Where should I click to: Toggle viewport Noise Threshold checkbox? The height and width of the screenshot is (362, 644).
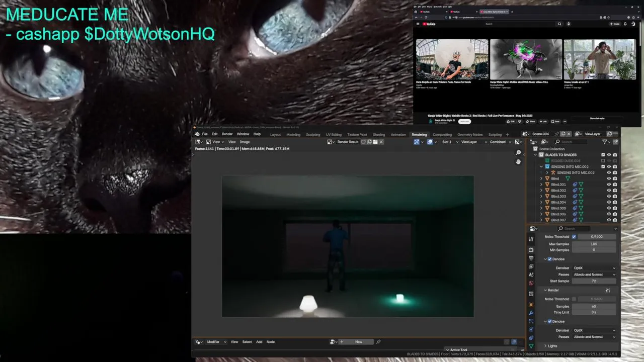point(574,237)
